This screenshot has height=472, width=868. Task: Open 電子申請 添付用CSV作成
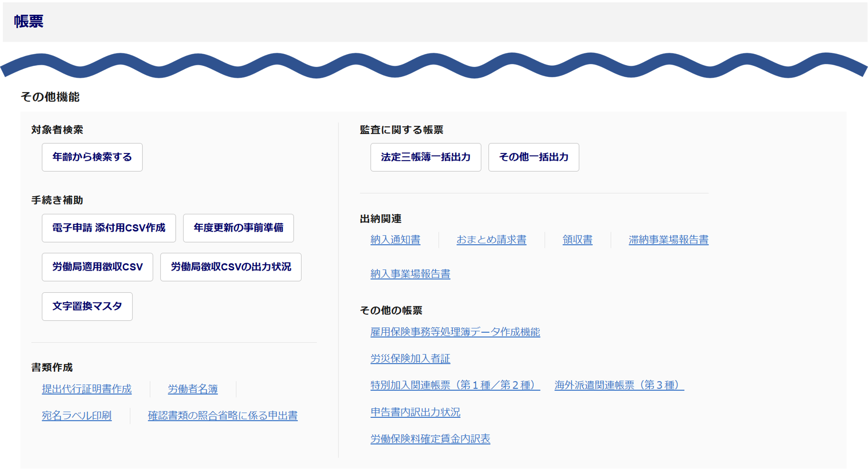108,228
